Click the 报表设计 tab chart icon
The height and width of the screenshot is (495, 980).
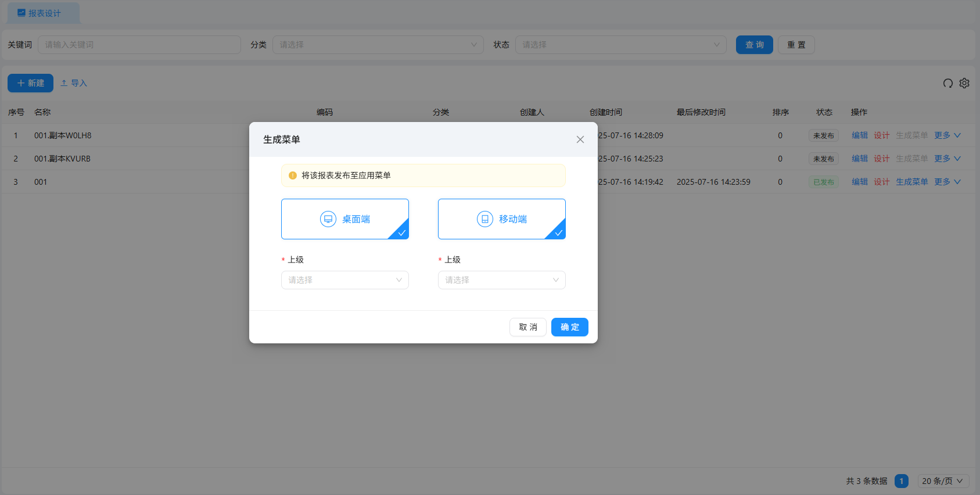tap(21, 13)
